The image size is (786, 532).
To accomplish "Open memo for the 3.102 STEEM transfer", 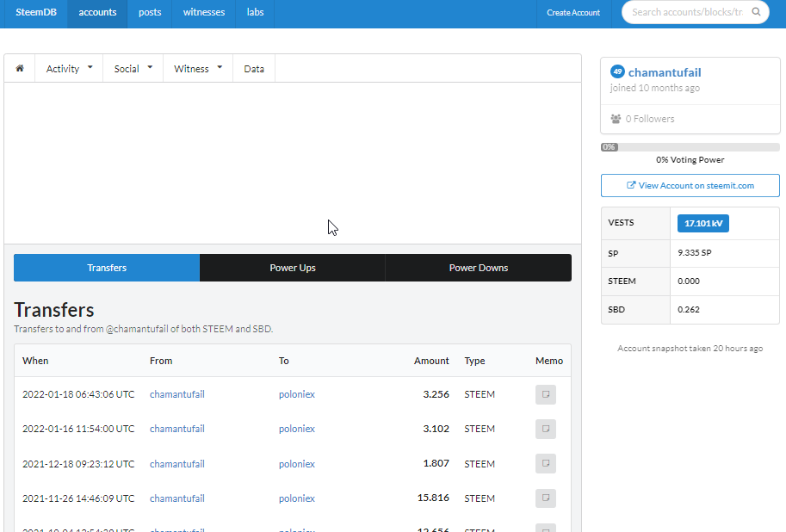I will click(546, 430).
